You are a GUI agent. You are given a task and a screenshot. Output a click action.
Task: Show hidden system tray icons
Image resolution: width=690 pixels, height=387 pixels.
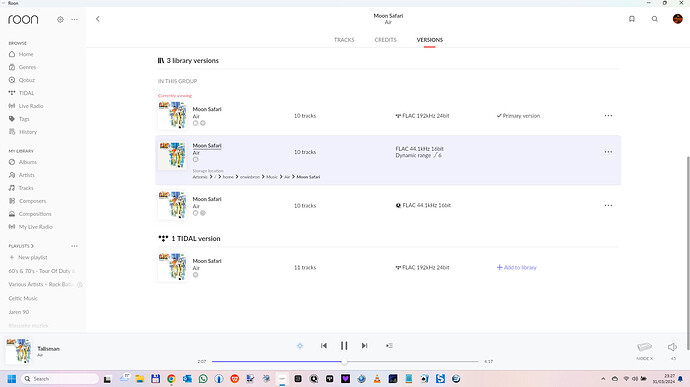pyautogui.click(x=603, y=379)
